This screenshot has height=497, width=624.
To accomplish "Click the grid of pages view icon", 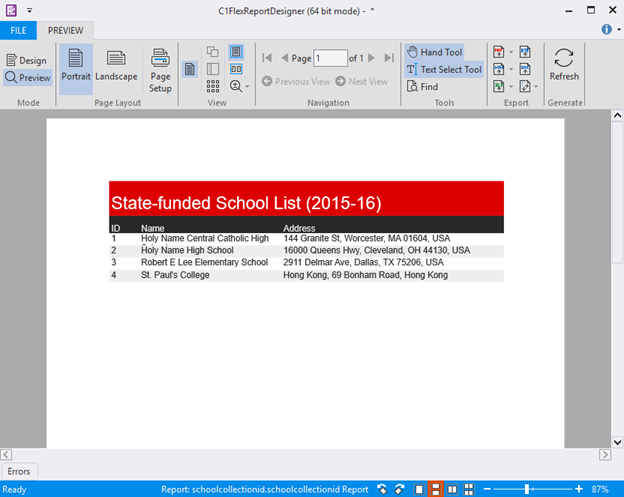I will click(213, 86).
